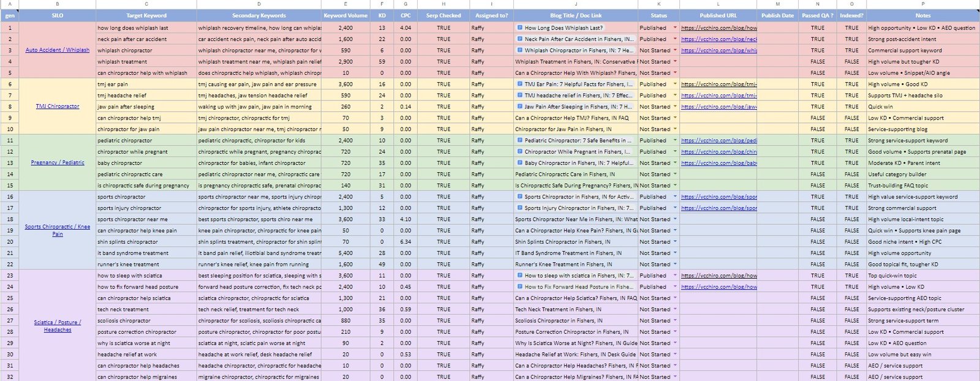
Task: Click KD cell '59' in whiplash treatment row
Action: 382,61
